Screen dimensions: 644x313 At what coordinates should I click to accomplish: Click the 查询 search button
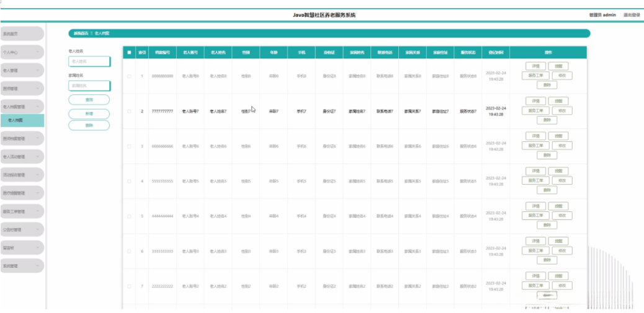(89, 100)
